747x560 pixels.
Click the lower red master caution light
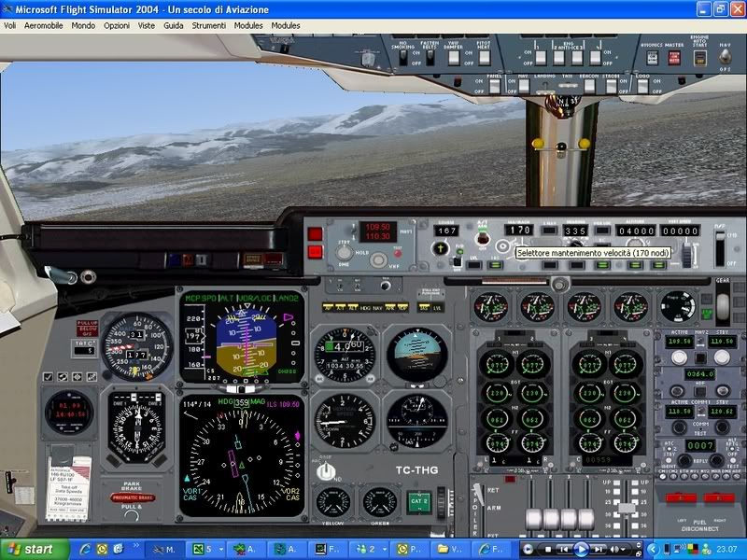pyautogui.click(x=315, y=252)
